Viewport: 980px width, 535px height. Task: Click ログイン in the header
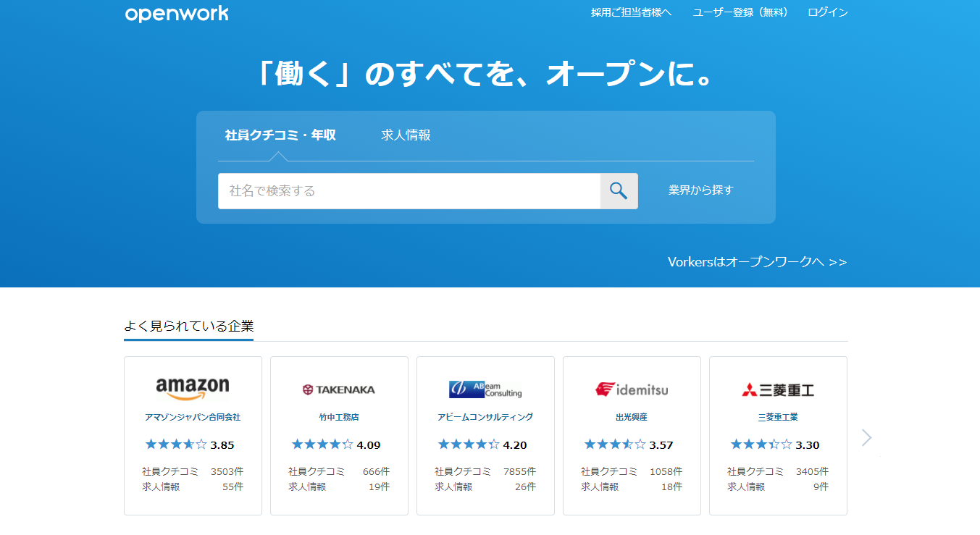(x=828, y=12)
